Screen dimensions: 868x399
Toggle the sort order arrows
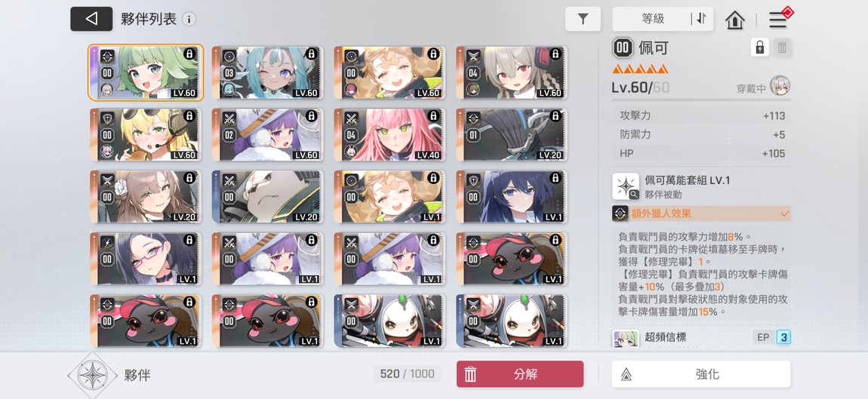pos(701,19)
